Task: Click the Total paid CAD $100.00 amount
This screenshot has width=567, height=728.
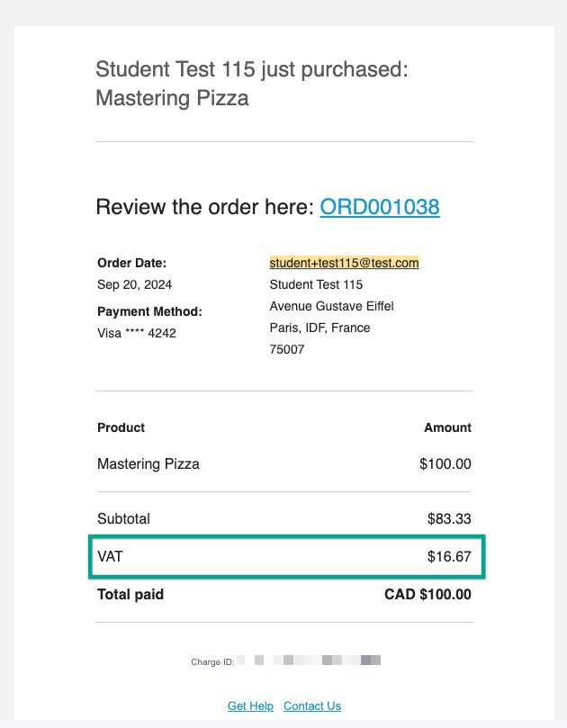Action: point(427,594)
